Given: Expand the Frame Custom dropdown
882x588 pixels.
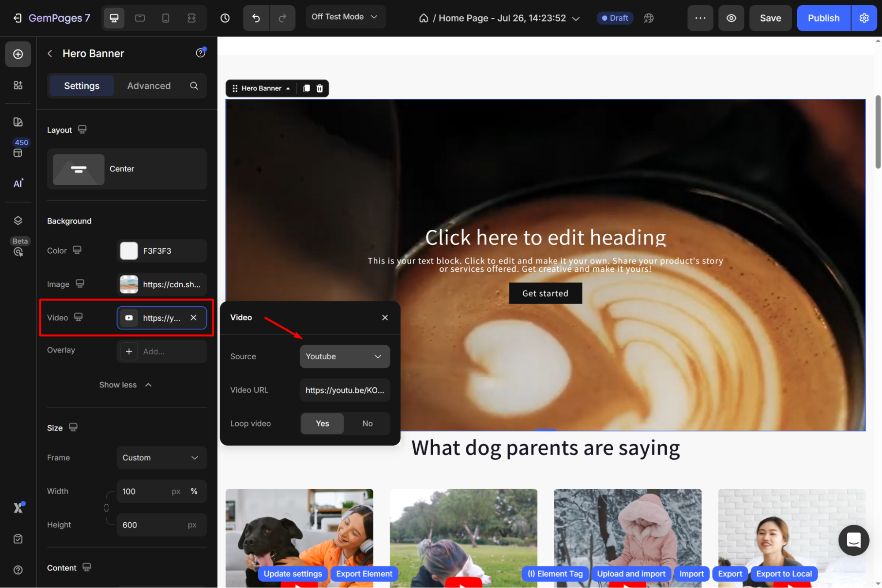Looking at the screenshot, I should coord(161,458).
